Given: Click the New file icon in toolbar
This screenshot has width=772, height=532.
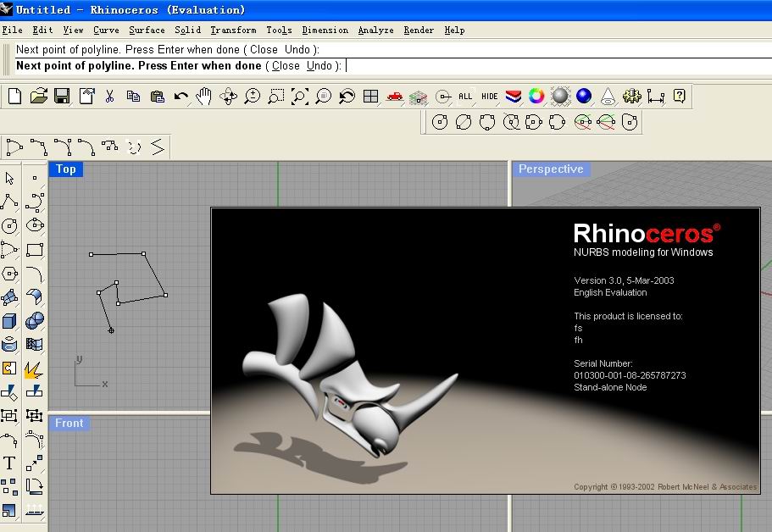Looking at the screenshot, I should (14, 96).
